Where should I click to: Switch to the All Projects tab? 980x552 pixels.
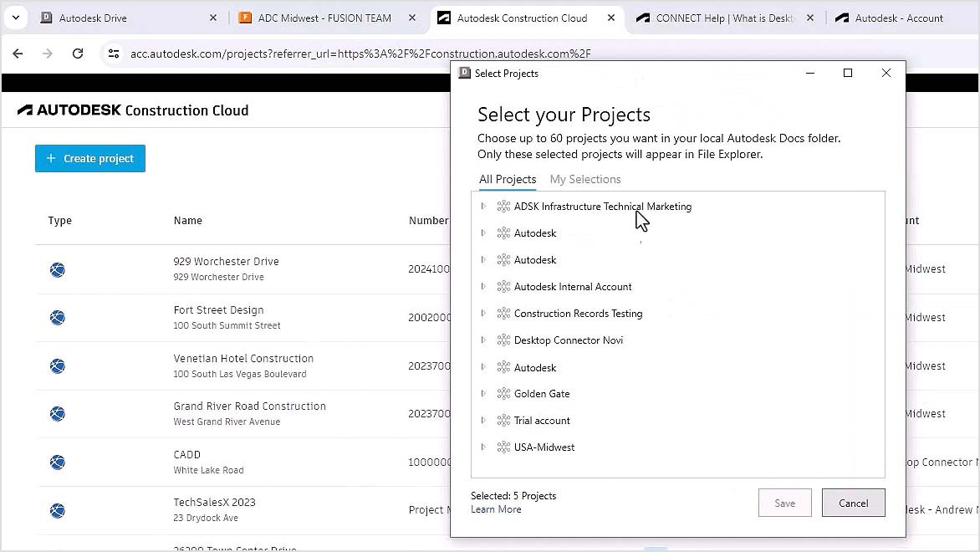coord(508,180)
